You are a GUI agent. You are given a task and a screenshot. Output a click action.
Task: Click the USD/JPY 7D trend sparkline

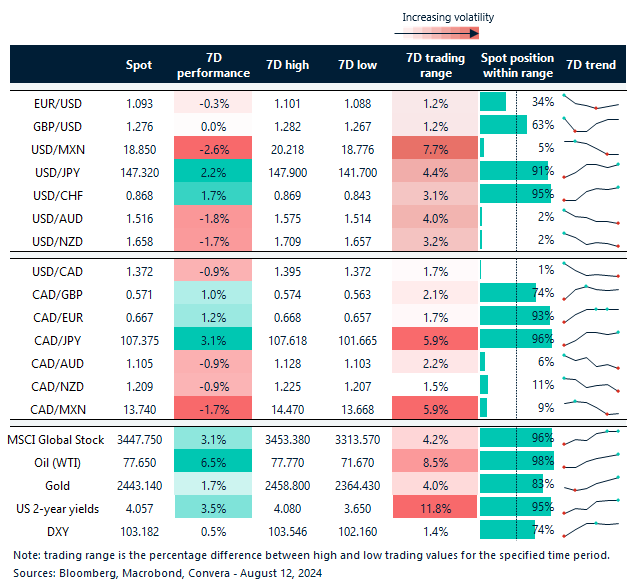590,171
